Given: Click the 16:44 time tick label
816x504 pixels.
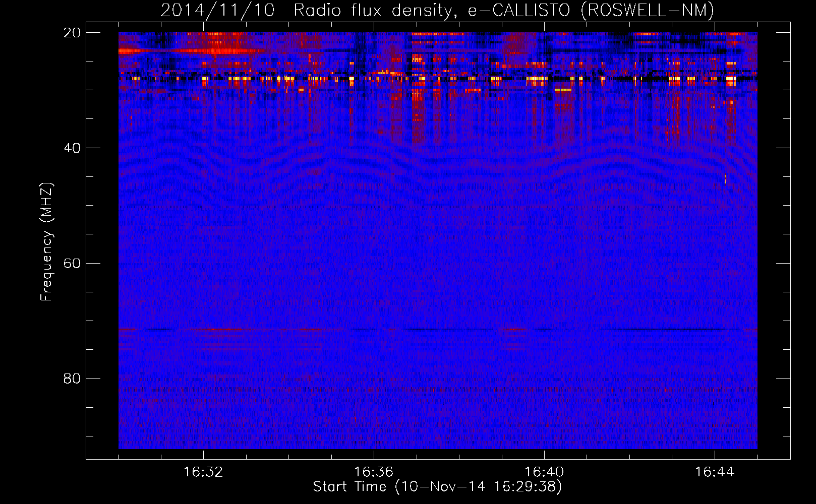Looking at the screenshot, I should click(715, 472).
